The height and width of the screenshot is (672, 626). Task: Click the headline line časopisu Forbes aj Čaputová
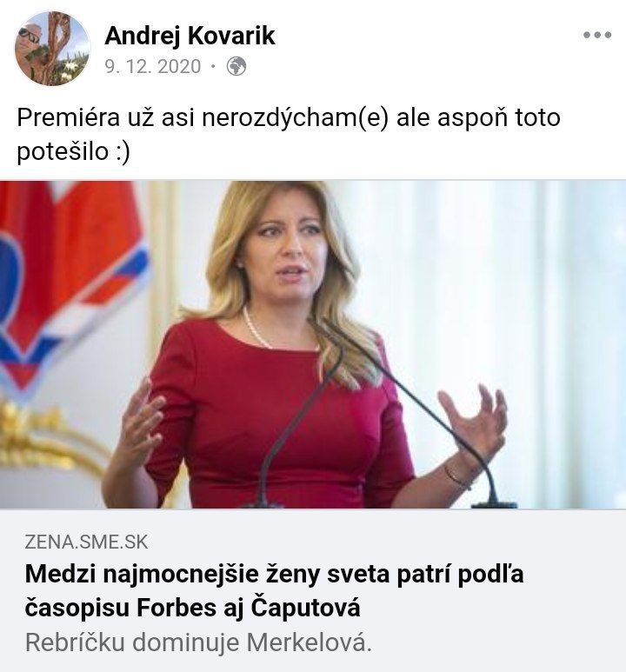click(192, 608)
